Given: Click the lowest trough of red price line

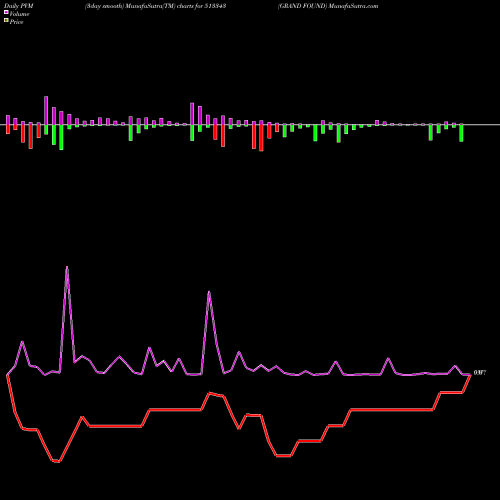Looking at the screenshot, I should click(57, 462).
